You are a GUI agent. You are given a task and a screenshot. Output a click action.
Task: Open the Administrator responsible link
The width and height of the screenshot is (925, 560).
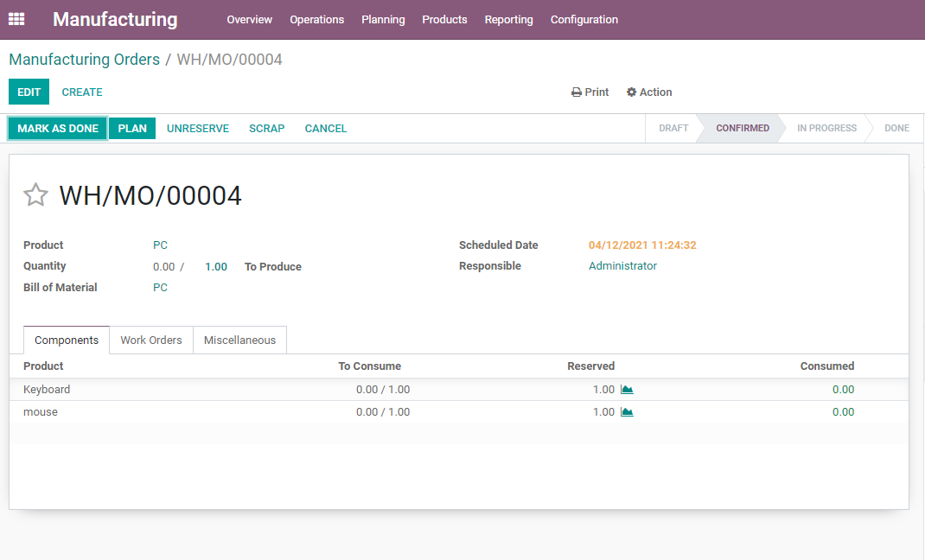tap(622, 266)
